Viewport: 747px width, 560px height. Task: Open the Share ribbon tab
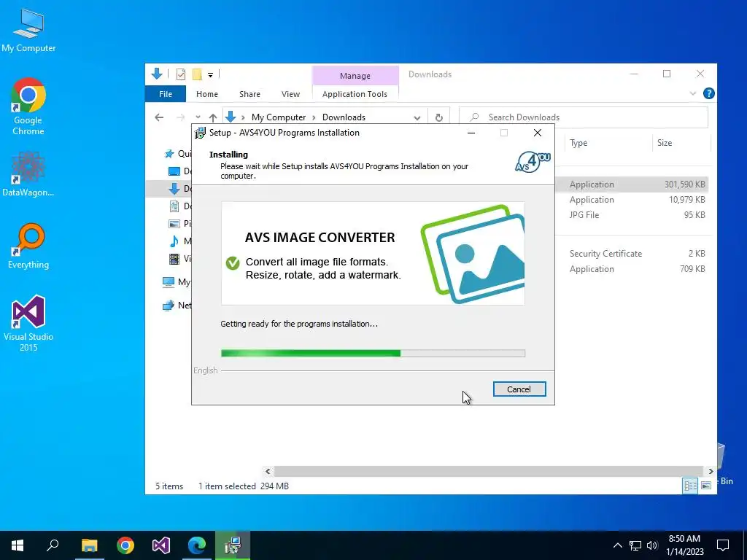(x=249, y=94)
